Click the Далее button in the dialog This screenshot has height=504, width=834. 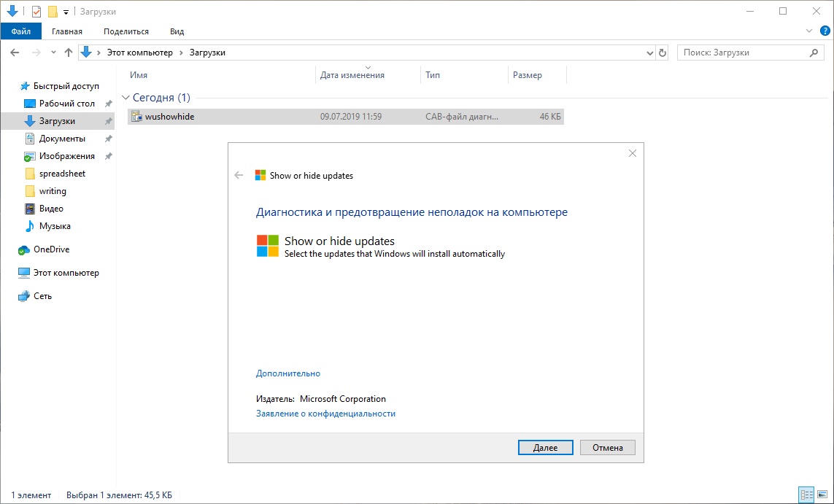pyautogui.click(x=545, y=447)
